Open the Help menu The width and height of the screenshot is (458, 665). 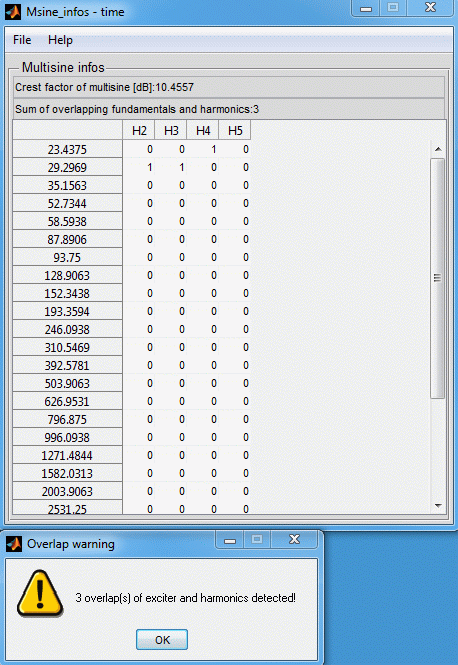click(x=60, y=40)
